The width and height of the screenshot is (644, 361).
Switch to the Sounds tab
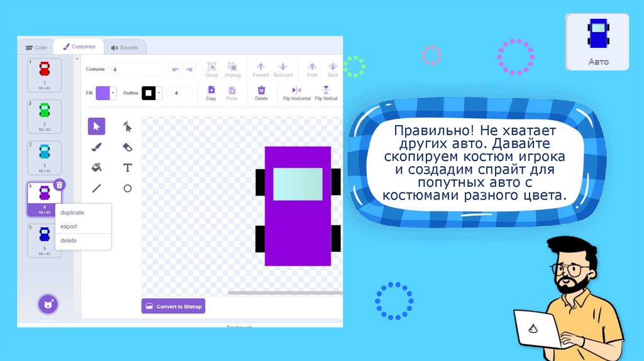tap(125, 48)
